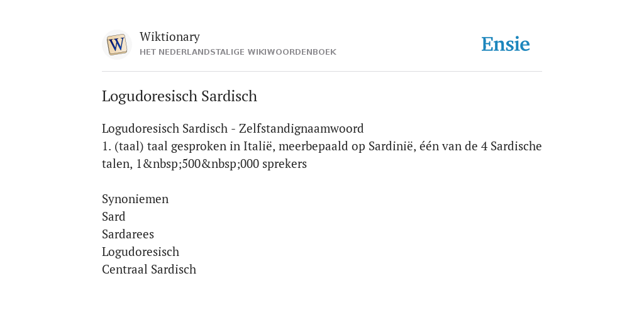
Task: Click the '500&nbsp;000 sprekers' text line
Action: pyautogui.click(x=204, y=164)
